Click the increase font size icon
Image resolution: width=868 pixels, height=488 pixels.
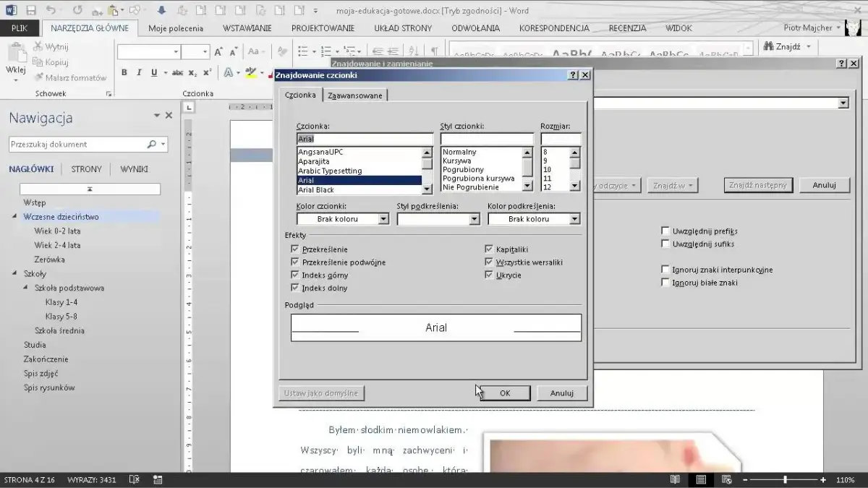218,52
